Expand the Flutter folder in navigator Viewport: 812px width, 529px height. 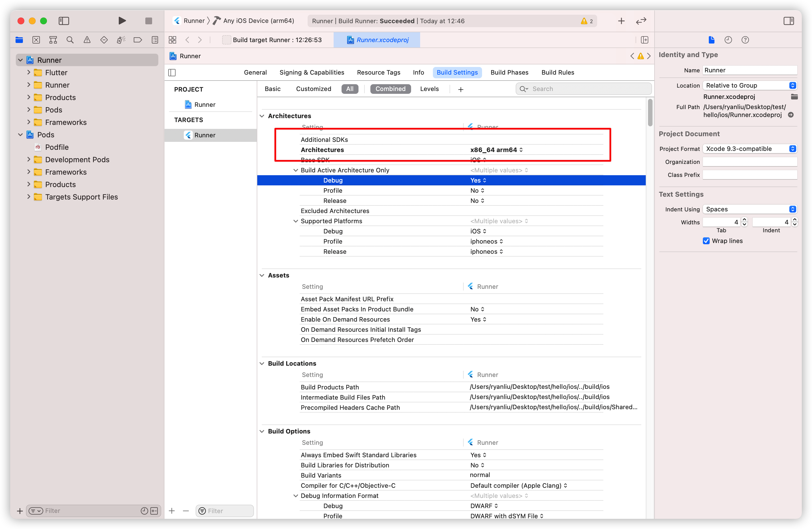(29, 72)
